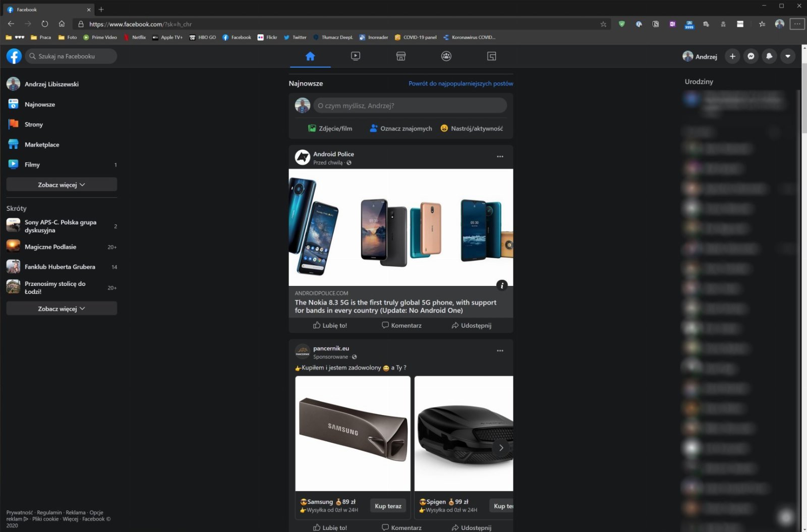Open Przenosimy stolicę do Łodzi shortcut

pyautogui.click(x=62, y=287)
